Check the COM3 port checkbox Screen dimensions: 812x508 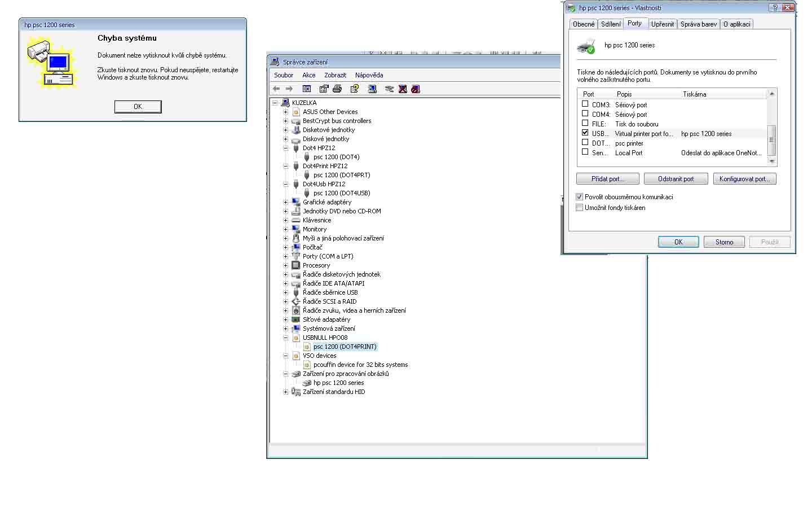(585, 104)
